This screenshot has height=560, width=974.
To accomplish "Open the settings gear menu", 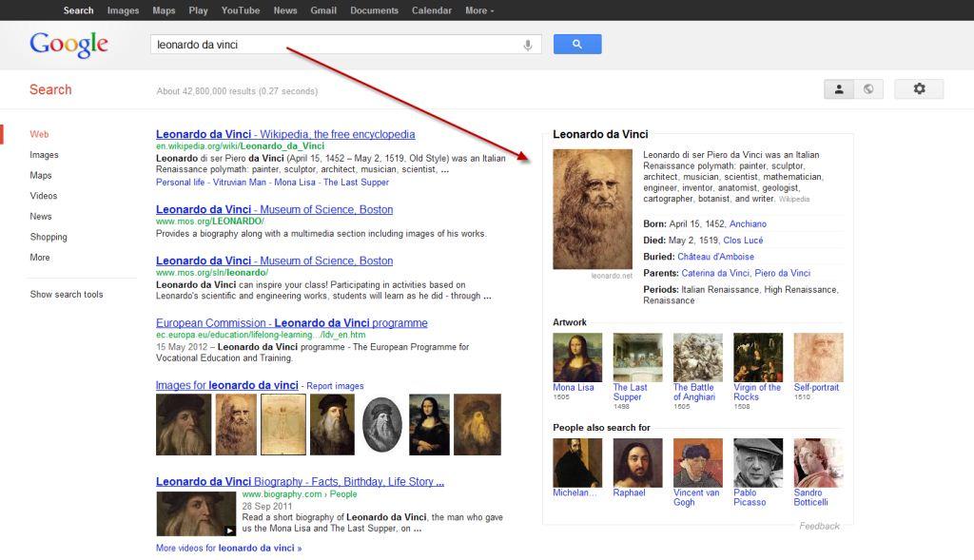I will pos(919,88).
